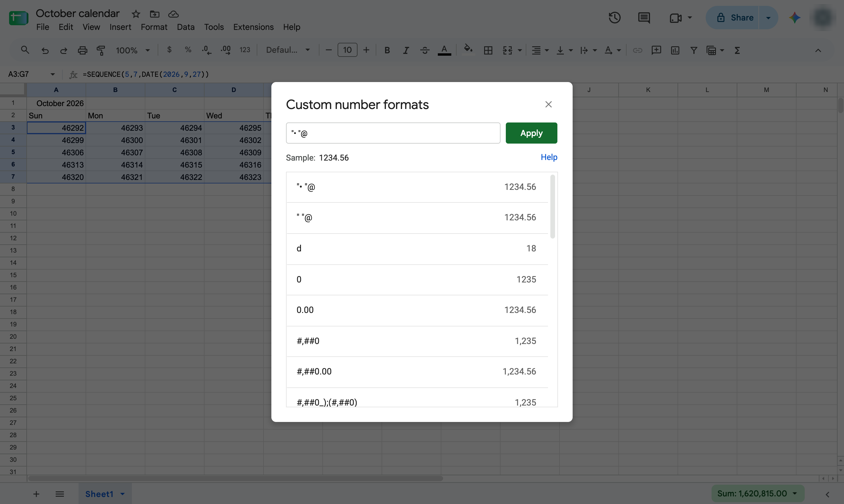Screen dimensions: 844x504
Task: Click the Apply button
Action: (531, 133)
